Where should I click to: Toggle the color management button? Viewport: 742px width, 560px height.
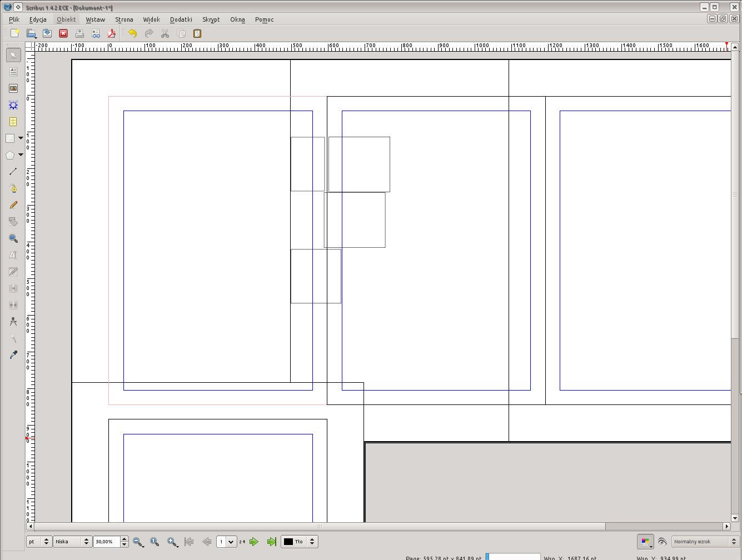645,542
